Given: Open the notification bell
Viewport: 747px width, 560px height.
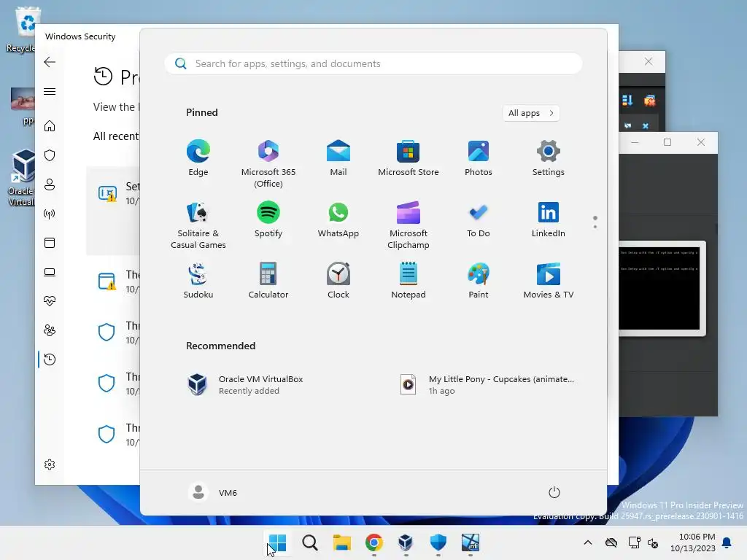Looking at the screenshot, I should [727, 542].
